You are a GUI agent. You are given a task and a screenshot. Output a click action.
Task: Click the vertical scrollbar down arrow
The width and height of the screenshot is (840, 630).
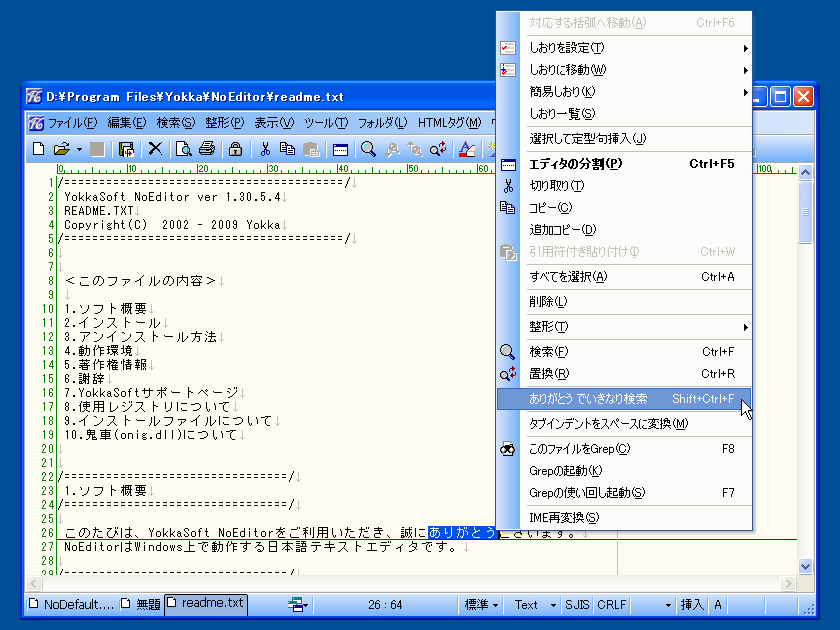point(805,566)
